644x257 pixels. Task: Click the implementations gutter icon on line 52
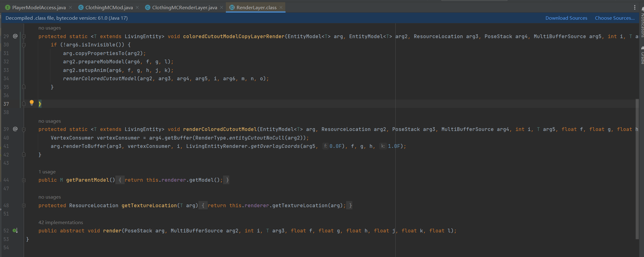coord(15,230)
